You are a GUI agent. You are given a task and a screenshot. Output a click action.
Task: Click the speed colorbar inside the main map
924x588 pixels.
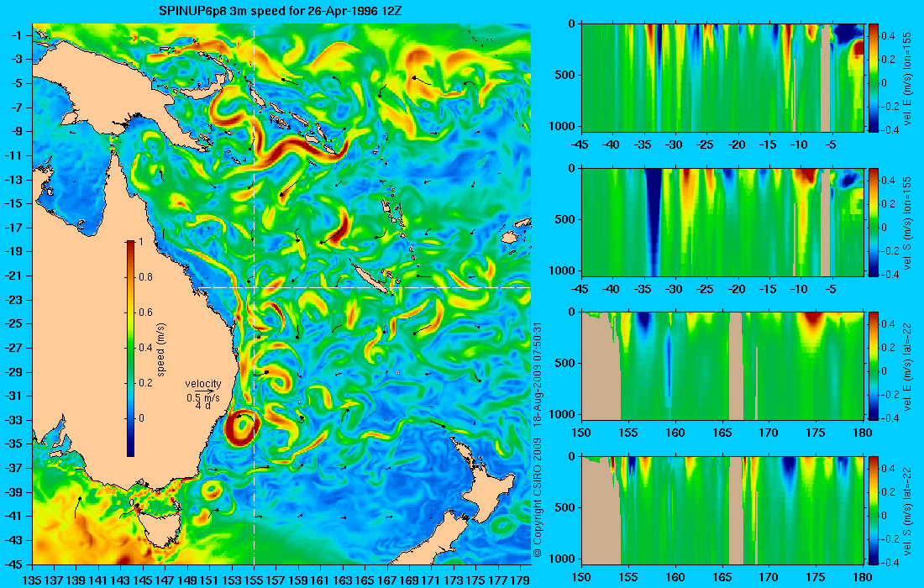(x=130, y=349)
